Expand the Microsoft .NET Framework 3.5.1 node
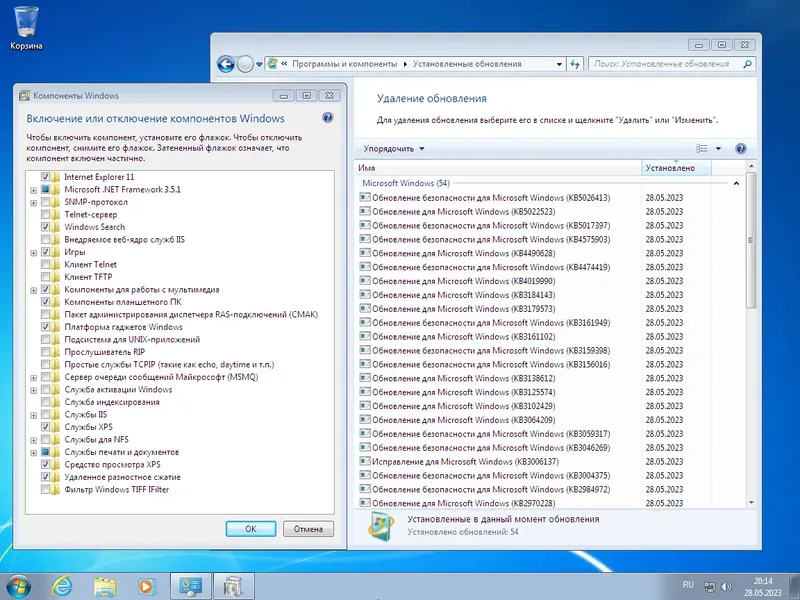Screen dimensions: 800x600 34,190
